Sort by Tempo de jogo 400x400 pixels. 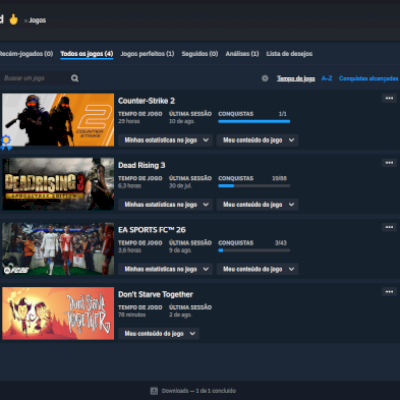coord(296,78)
